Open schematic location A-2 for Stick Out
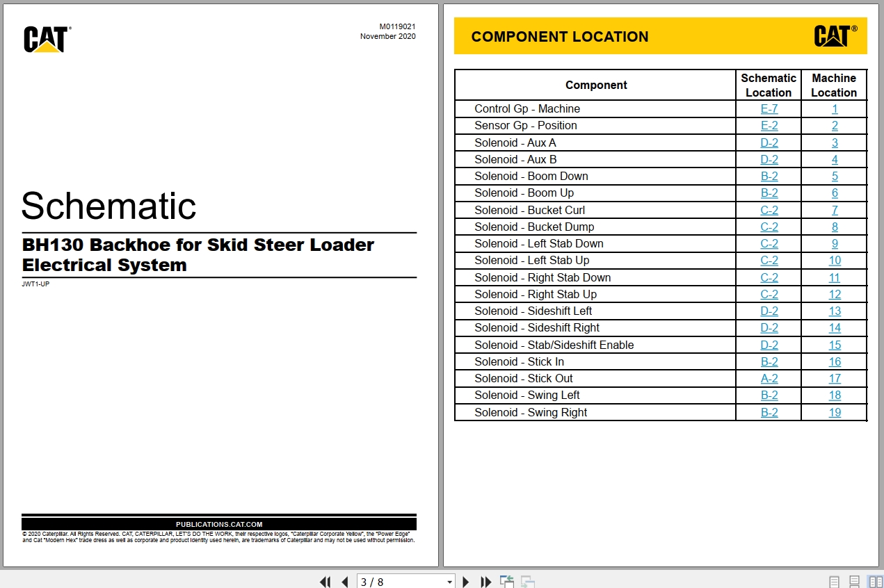The image size is (884, 588). pyautogui.click(x=769, y=378)
